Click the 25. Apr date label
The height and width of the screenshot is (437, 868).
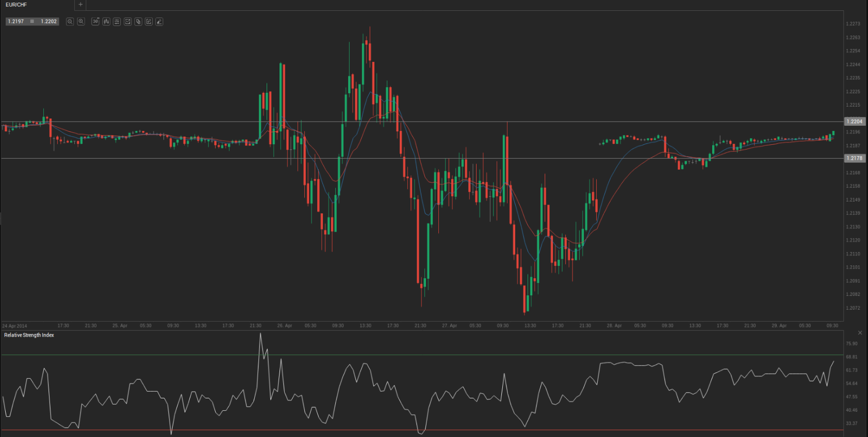coord(120,326)
